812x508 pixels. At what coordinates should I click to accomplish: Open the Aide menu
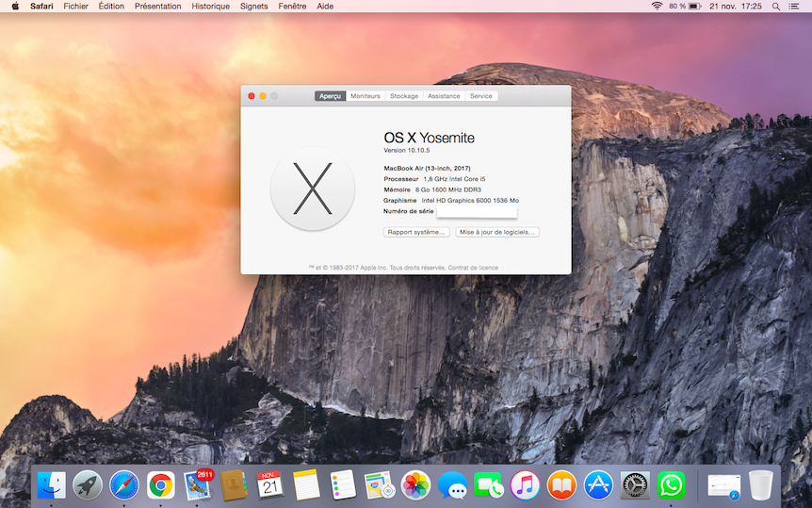[325, 7]
